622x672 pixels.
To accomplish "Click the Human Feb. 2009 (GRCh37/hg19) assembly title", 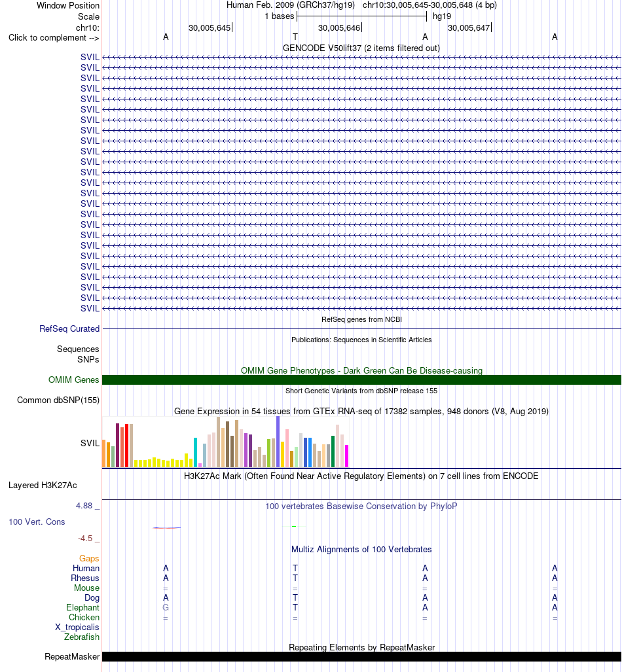I will (291, 6).
